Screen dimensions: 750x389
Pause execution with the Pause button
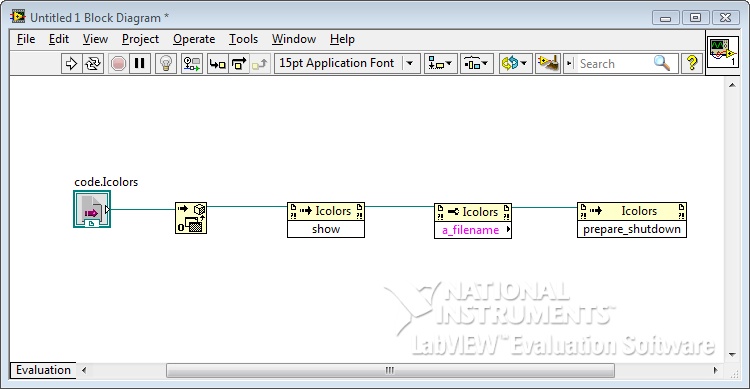pyautogui.click(x=140, y=64)
